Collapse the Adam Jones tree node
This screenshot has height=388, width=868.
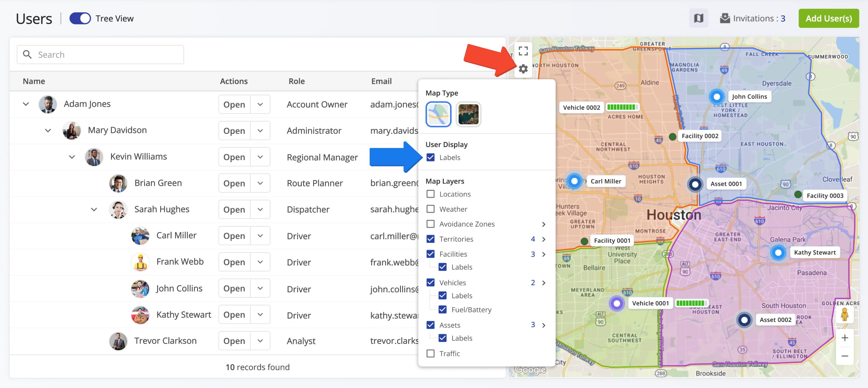point(26,104)
